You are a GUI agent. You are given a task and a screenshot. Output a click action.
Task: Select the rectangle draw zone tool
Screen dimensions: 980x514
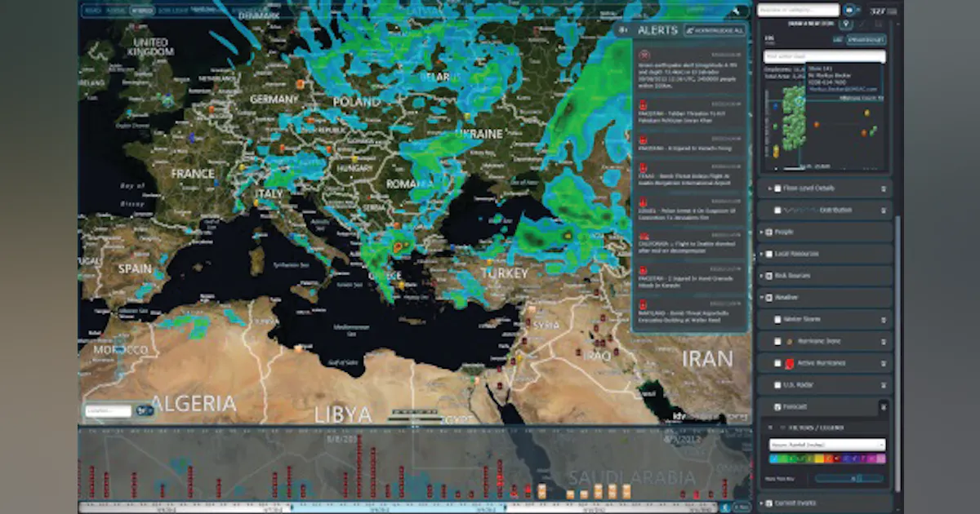click(877, 24)
